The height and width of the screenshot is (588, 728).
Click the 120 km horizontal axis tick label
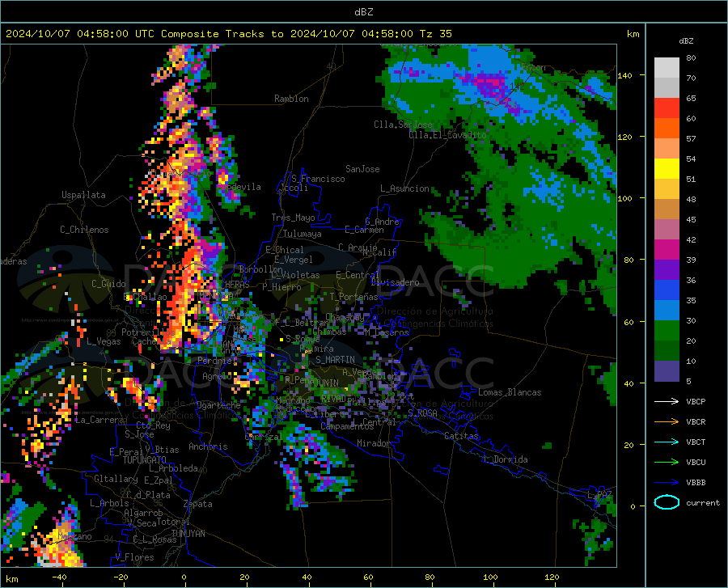pos(552,577)
